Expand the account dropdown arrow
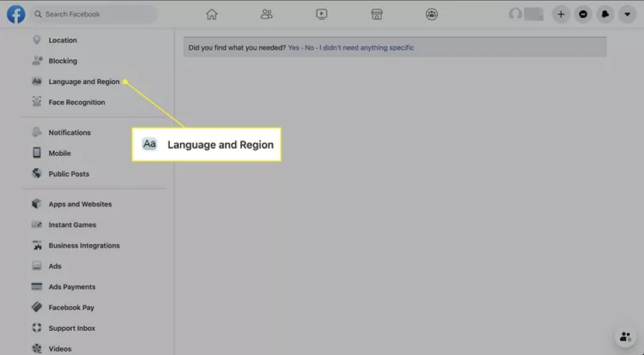This screenshot has width=644, height=355. [627, 14]
